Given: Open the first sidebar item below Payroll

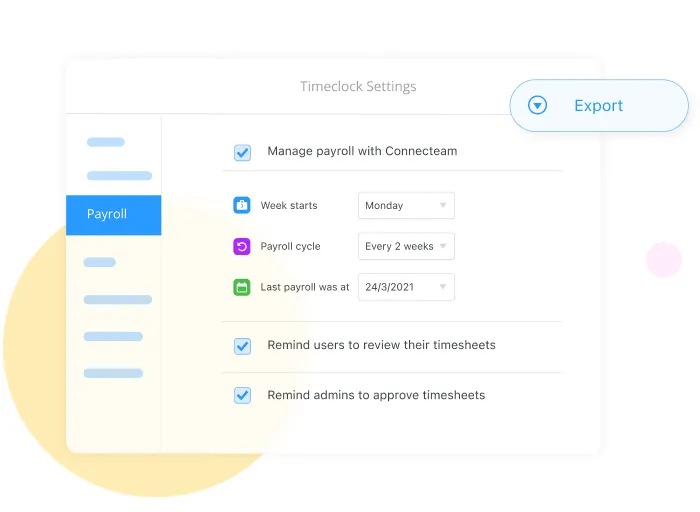Looking at the screenshot, I should [x=99, y=262].
